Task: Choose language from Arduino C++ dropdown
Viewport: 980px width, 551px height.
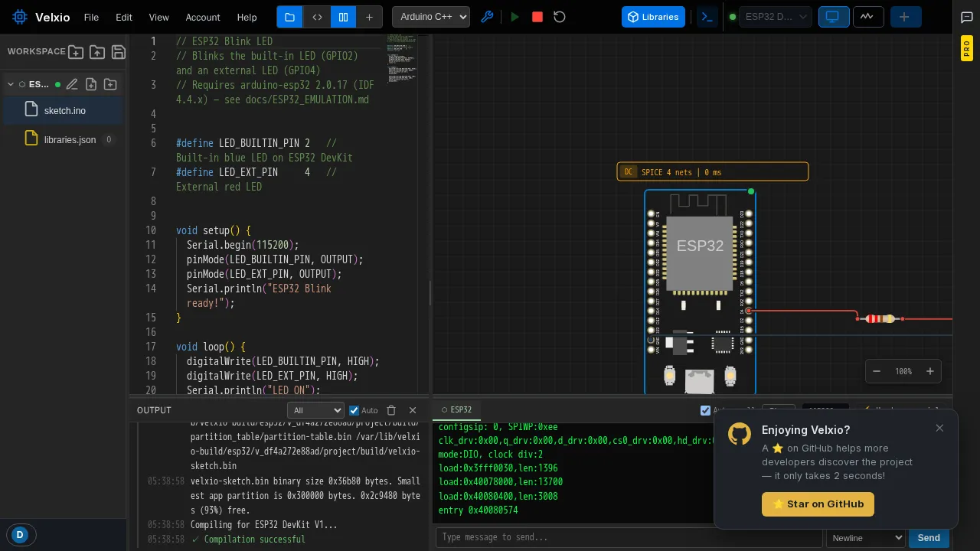Action: (431, 17)
